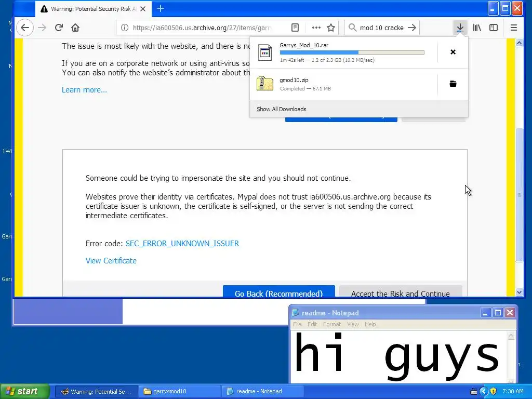
Task: Open the View Certificate link
Action: point(111,261)
